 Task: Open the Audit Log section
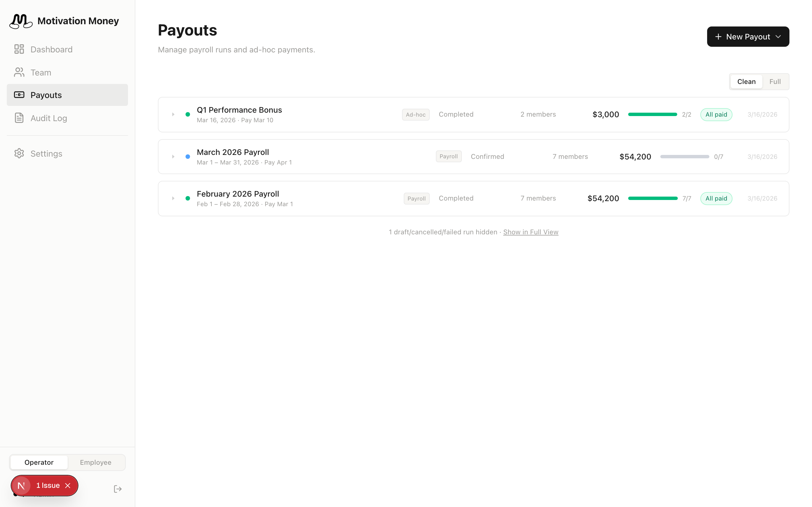(49, 118)
